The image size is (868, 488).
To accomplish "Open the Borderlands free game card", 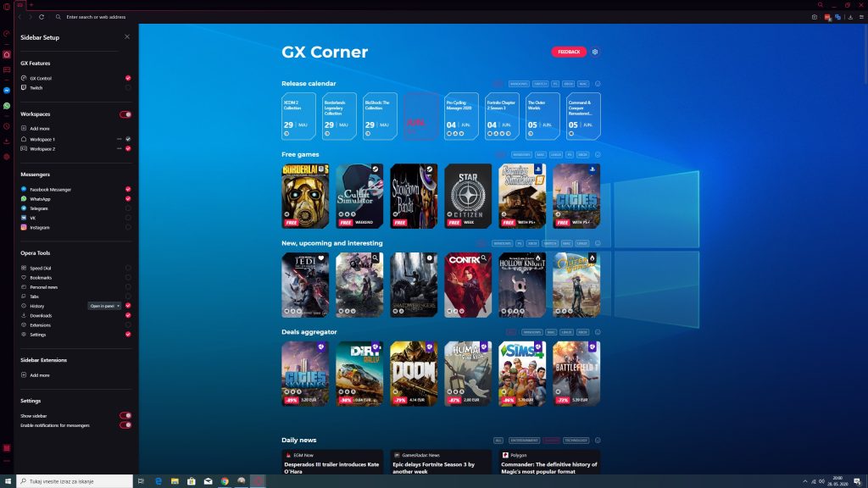I will pos(305,196).
